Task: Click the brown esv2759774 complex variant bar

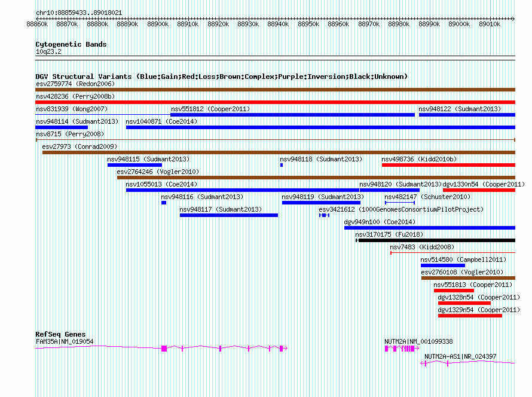Action: (x=275, y=90)
